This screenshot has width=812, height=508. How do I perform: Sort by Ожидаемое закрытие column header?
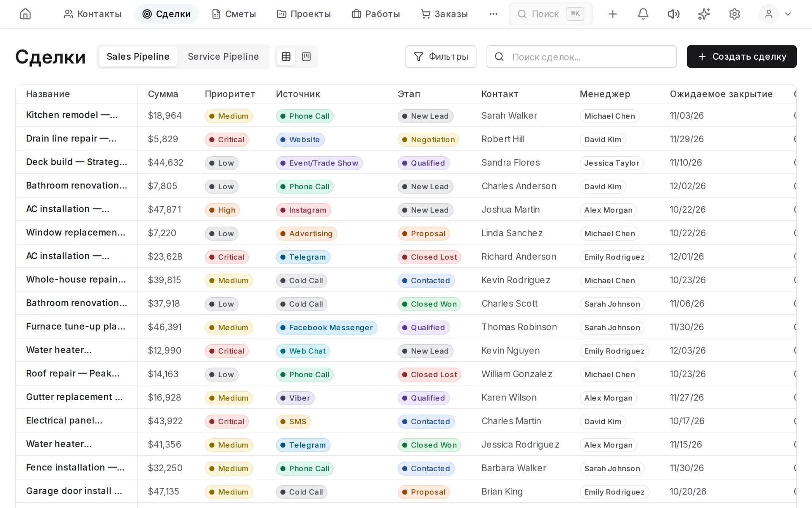pos(721,94)
